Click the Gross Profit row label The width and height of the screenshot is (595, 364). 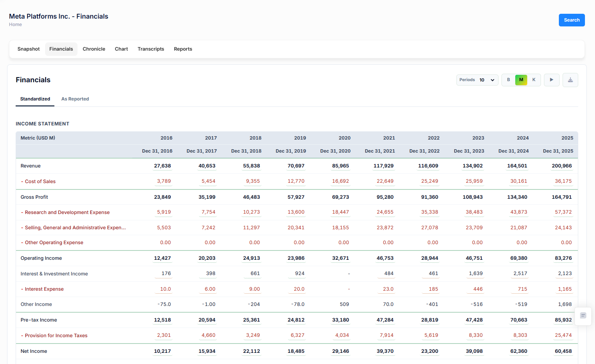coord(34,197)
